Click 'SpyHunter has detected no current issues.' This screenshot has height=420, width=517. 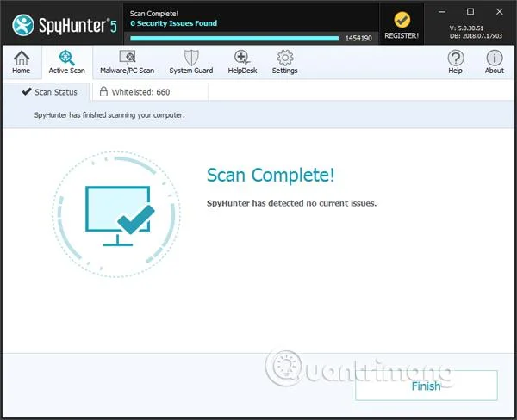click(291, 203)
